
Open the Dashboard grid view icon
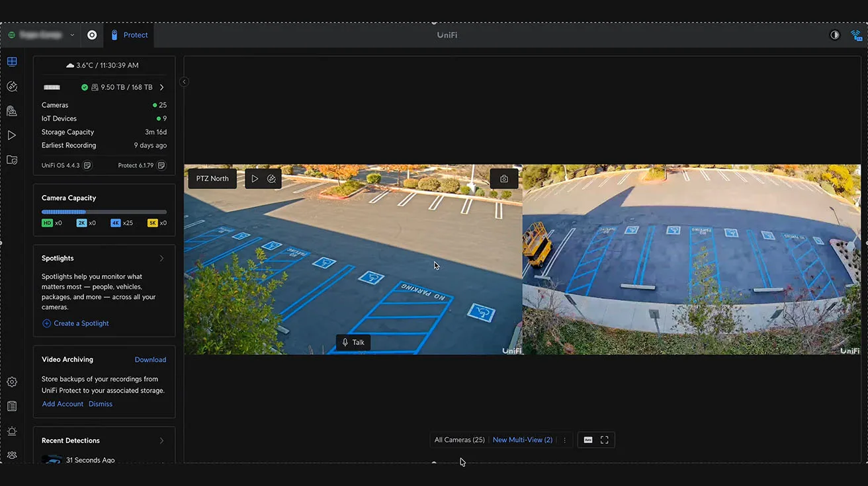(x=12, y=62)
